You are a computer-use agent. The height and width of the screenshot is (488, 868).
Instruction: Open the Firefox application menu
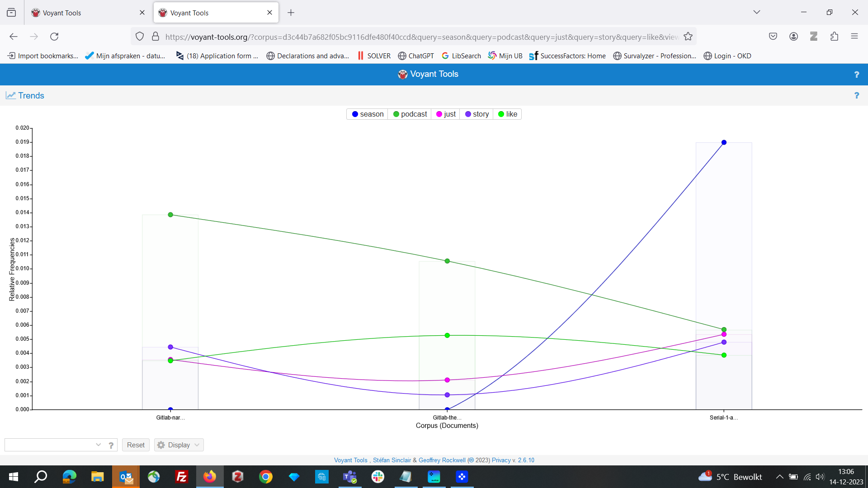click(x=854, y=37)
